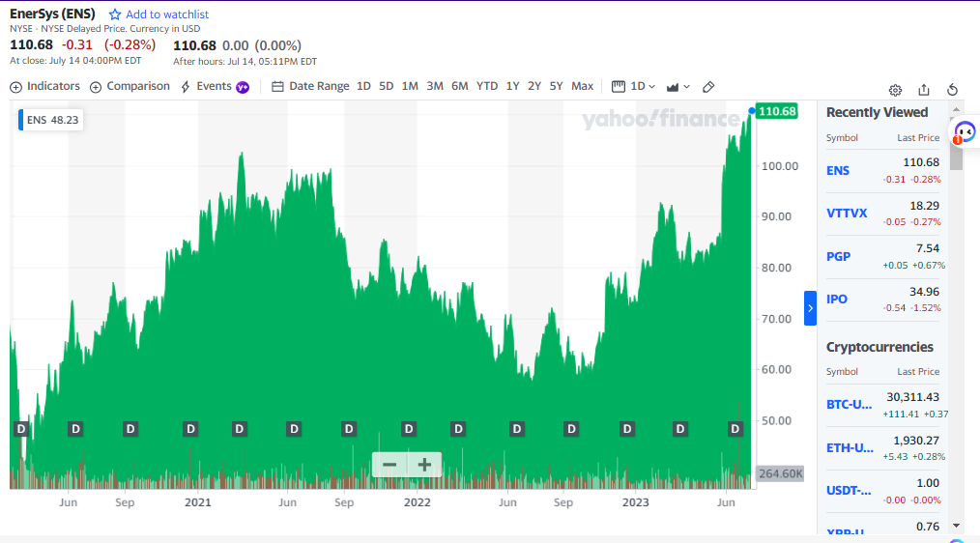Click the Recently Viewed heading
Viewport: 980px width, 543px height.
point(877,112)
